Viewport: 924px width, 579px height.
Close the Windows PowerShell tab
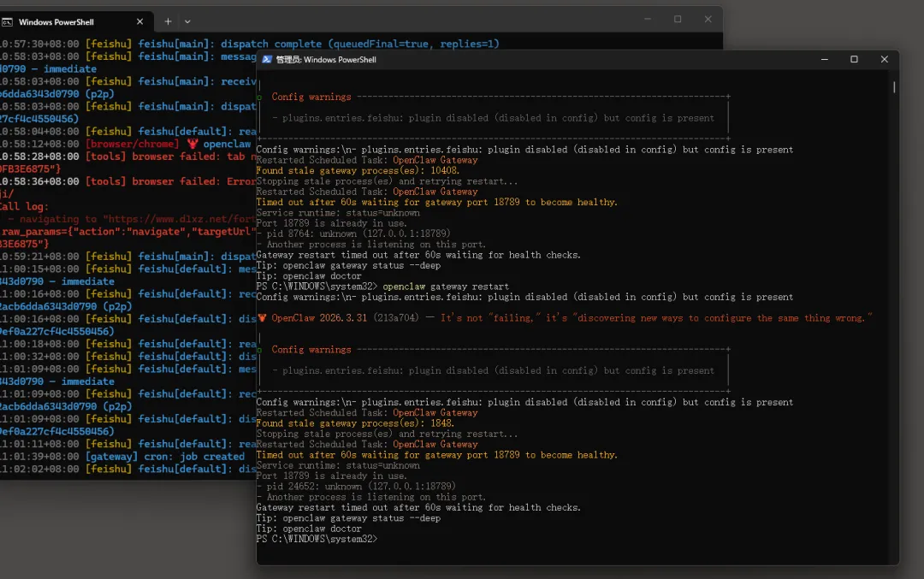pyautogui.click(x=139, y=21)
